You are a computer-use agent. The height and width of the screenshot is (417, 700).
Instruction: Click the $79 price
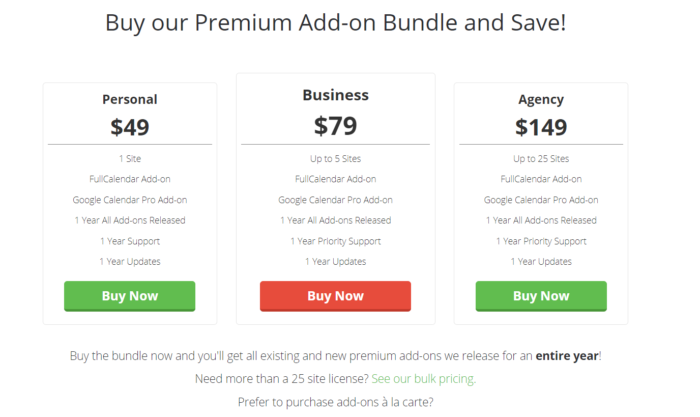pos(335,125)
